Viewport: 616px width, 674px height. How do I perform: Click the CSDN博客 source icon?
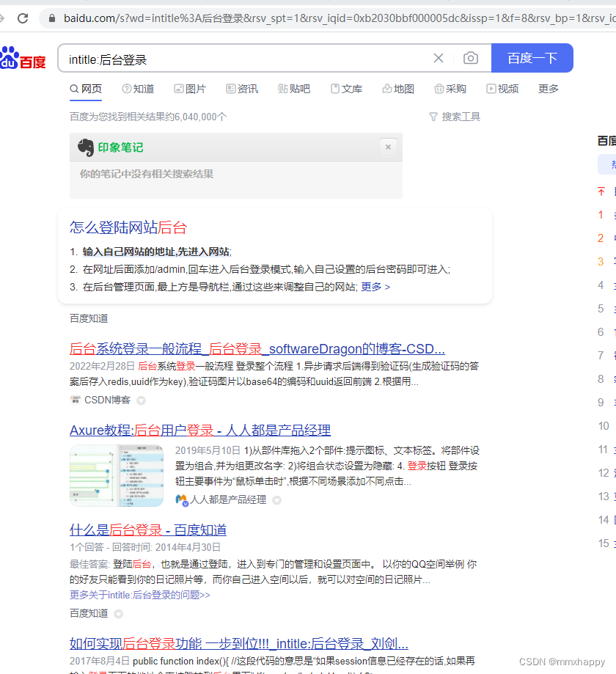click(x=76, y=400)
